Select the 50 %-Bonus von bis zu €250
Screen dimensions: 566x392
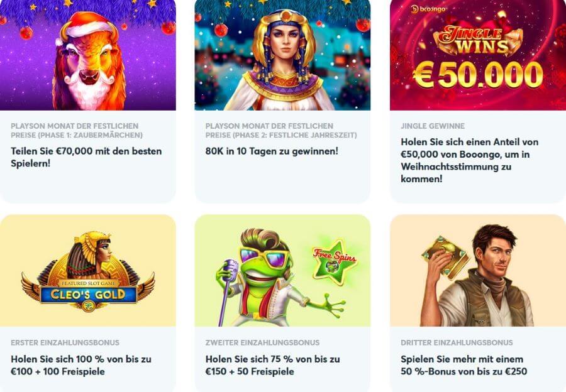464,366
